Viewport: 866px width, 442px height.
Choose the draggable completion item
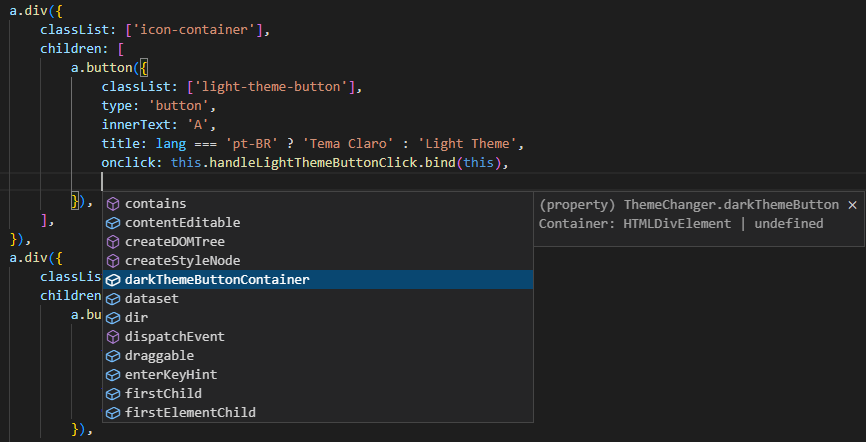click(x=318, y=355)
